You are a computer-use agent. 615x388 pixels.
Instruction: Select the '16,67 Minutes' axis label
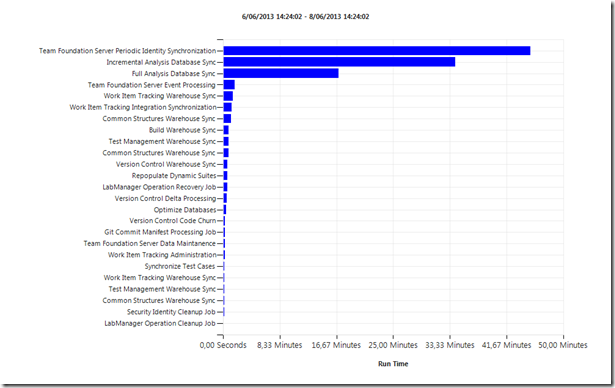pyautogui.click(x=336, y=345)
